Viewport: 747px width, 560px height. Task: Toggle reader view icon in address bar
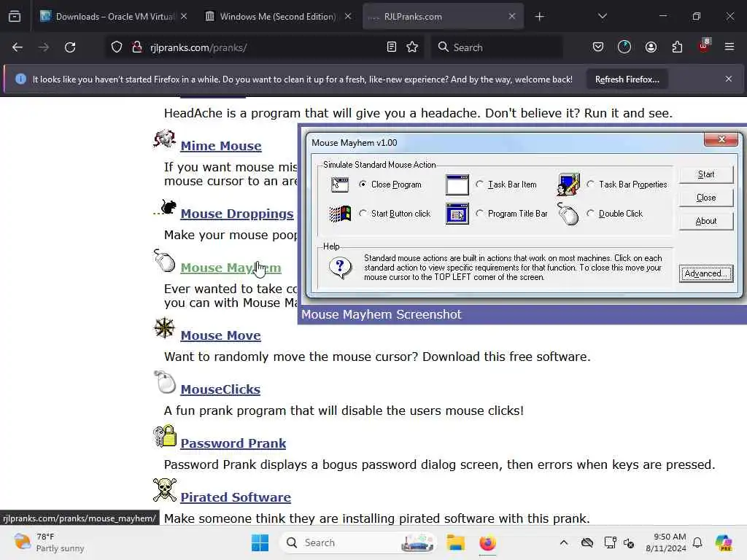click(391, 47)
